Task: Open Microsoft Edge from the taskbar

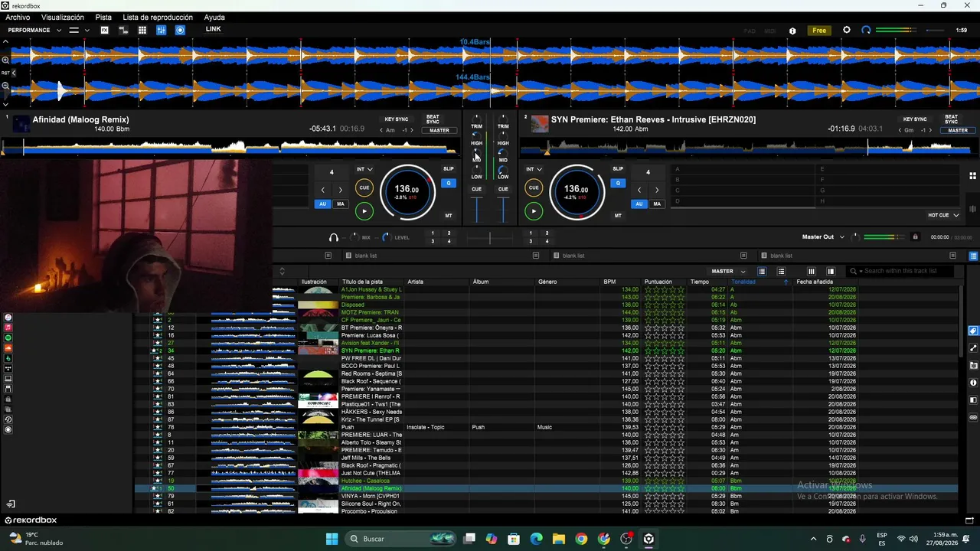Action: (536, 539)
